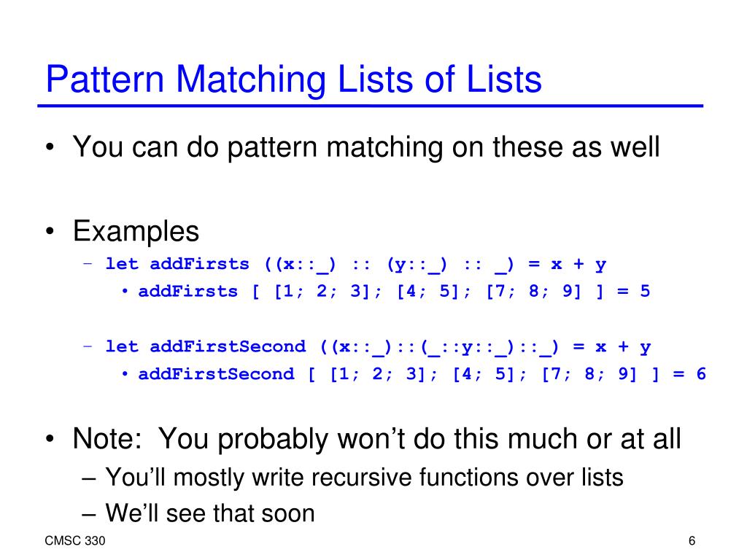Screen dimensions: 747x560
Task: Click the slide title 'Pattern Matching Lists of Lists'
Action: click(x=293, y=79)
